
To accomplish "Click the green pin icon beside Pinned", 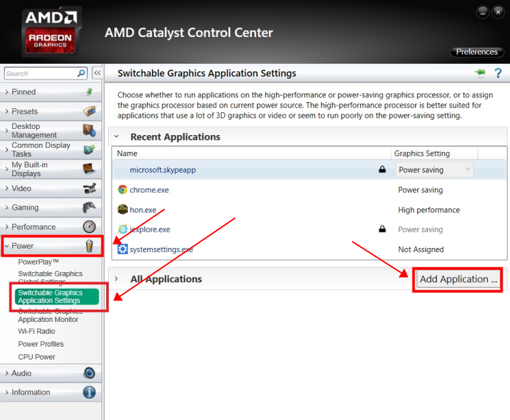I will click(89, 92).
